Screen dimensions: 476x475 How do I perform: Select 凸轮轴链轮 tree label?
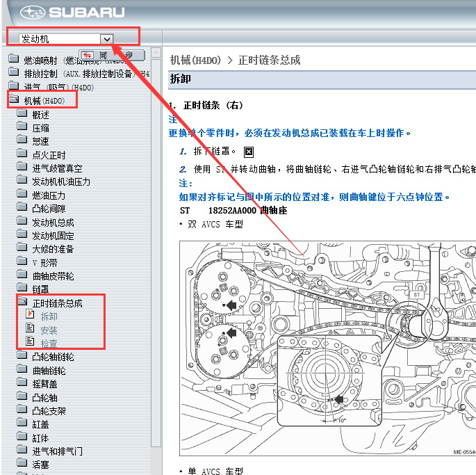53,357
